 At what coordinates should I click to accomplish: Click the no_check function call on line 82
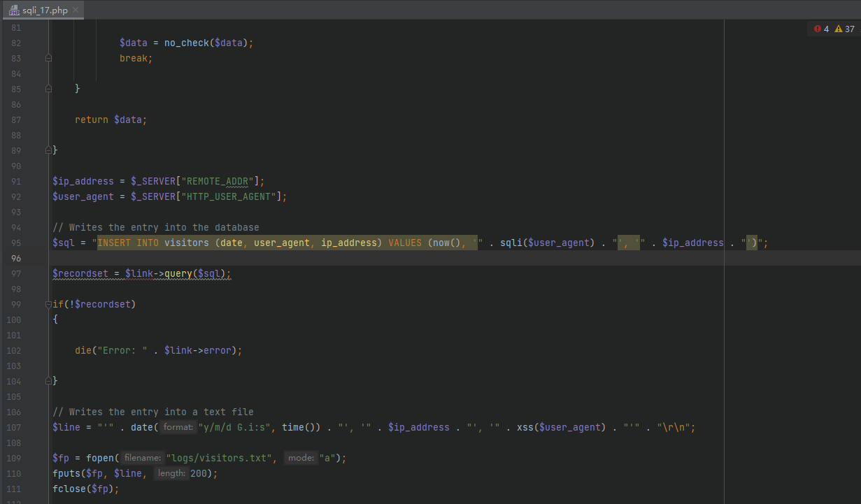tap(187, 43)
